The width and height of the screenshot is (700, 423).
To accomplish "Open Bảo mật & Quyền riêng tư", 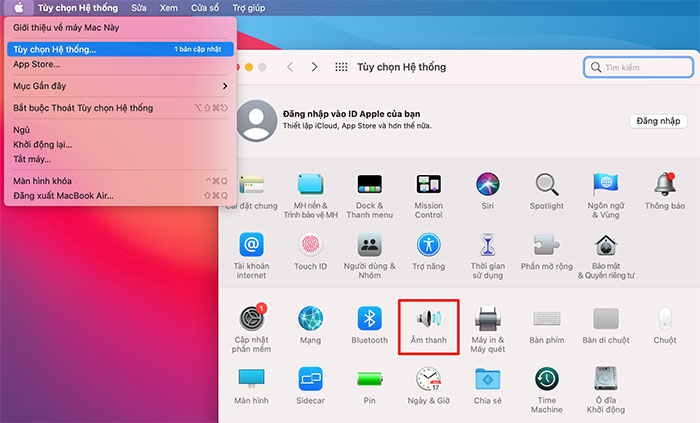I will coord(606,256).
